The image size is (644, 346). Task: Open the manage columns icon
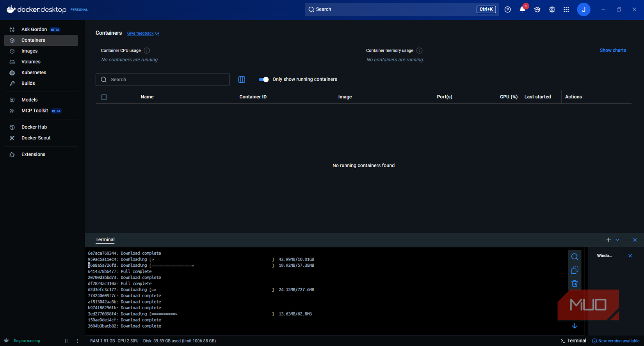pos(242,80)
